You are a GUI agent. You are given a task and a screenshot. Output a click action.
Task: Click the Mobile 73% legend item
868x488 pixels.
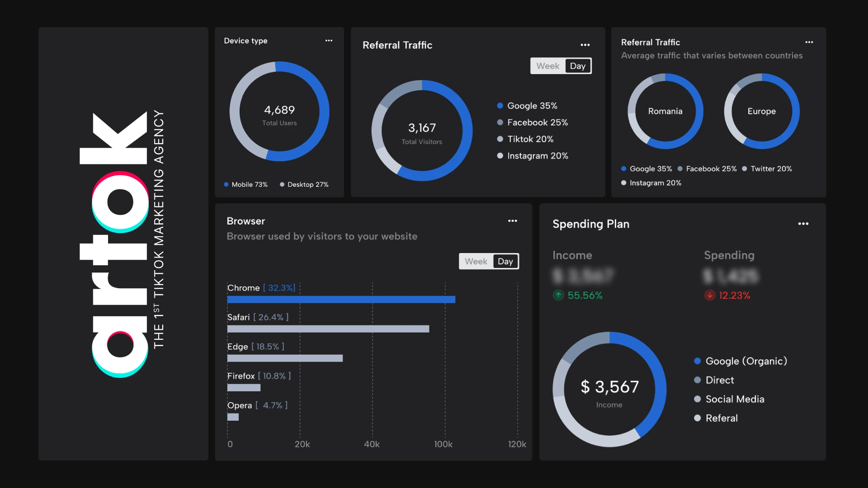click(x=246, y=184)
